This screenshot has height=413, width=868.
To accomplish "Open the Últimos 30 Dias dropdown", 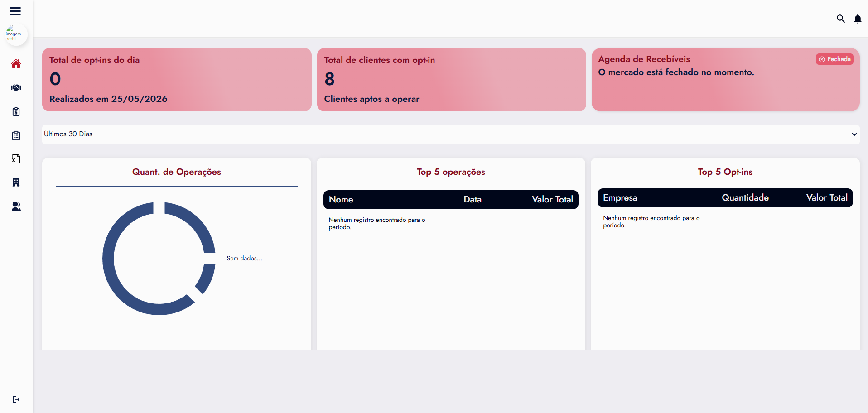I will [x=451, y=134].
